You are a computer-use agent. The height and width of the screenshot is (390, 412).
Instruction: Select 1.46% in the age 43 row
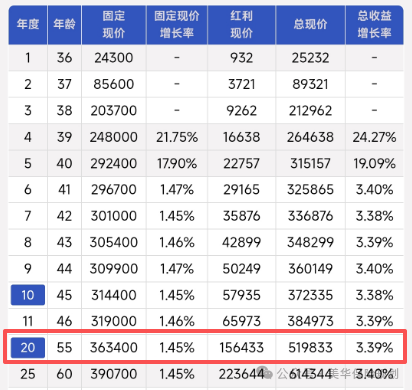pos(177,242)
